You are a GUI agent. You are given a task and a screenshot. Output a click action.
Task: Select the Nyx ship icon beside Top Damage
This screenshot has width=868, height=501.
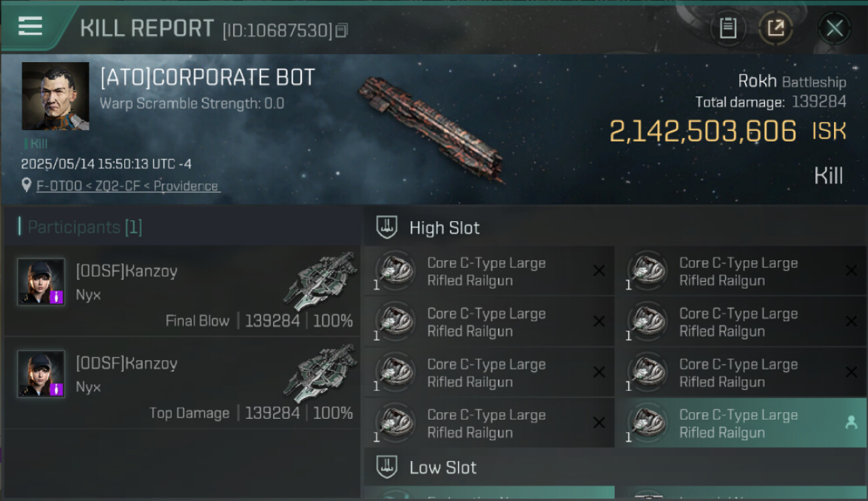pyautogui.click(x=320, y=373)
